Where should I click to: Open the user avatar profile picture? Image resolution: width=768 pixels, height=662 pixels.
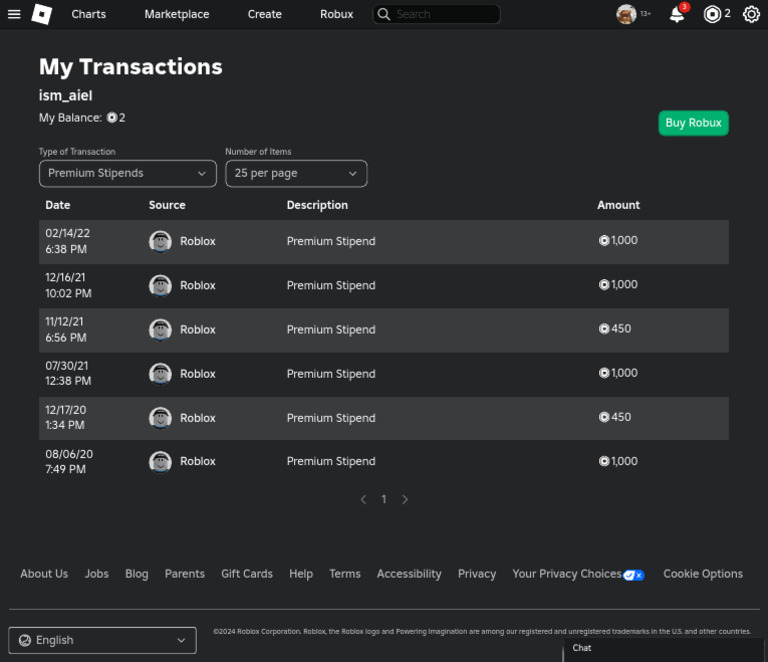tap(626, 14)
